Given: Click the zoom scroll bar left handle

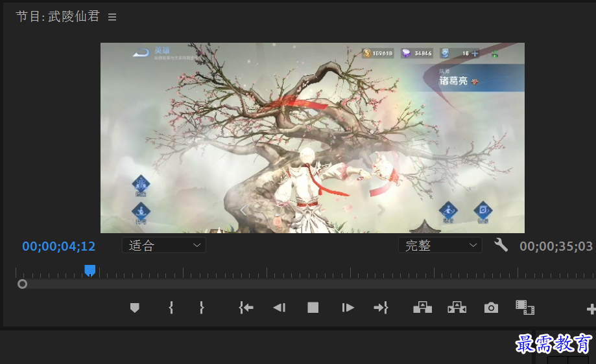Looking at the screenshot, I should 23,284.
